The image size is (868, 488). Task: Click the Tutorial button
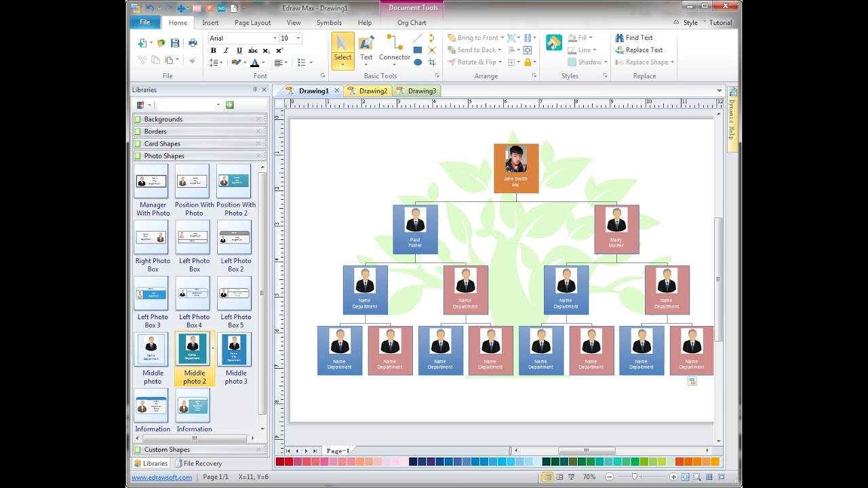[x=720, y=22]
